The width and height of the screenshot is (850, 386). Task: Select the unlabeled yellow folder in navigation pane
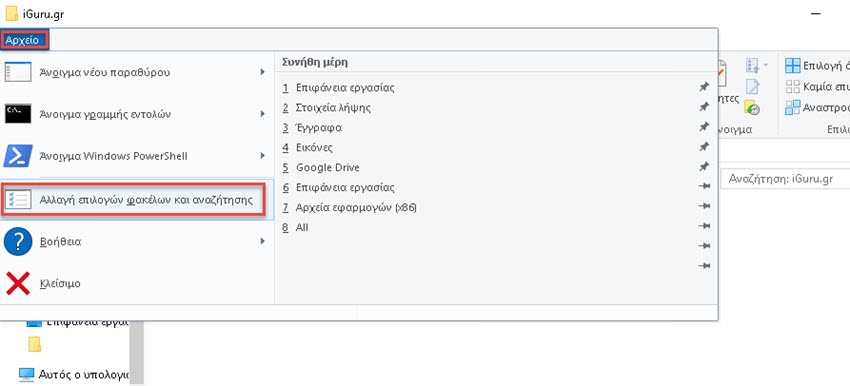point(35,344)
